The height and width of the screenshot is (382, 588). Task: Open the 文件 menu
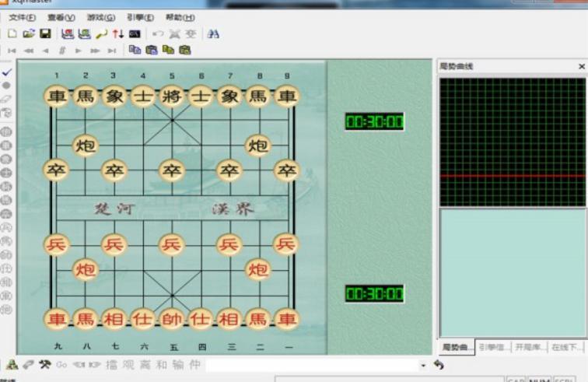click(x=22, y=17)
